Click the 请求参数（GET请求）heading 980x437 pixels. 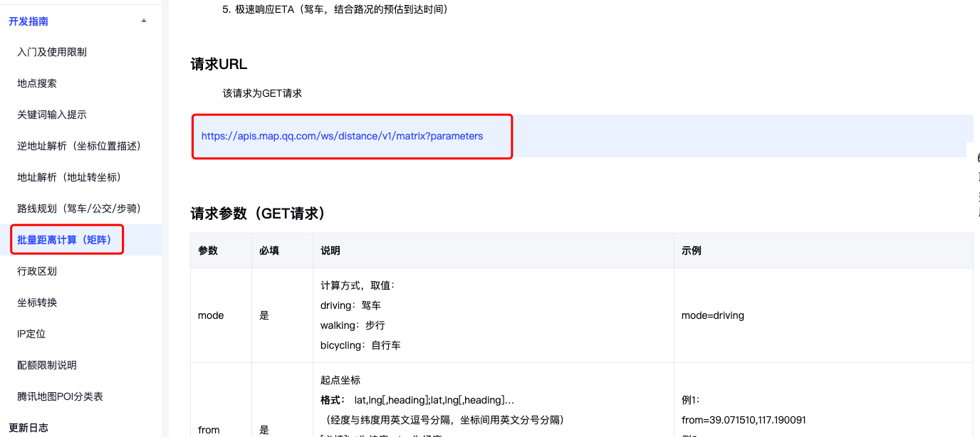pyautogui.click(x=258, y=214)
